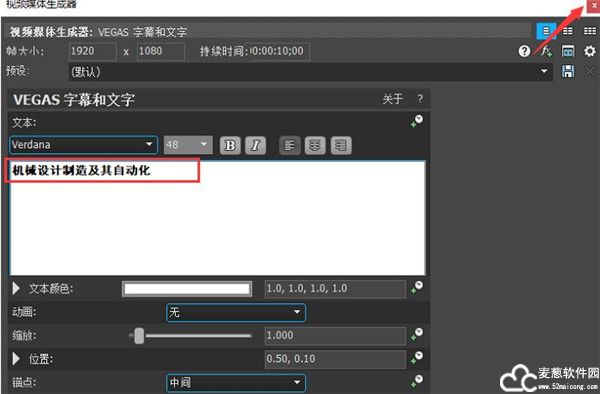Screen dimensions: 600x394
Task: Click the white text color swatch
Action: pos(187,289)
